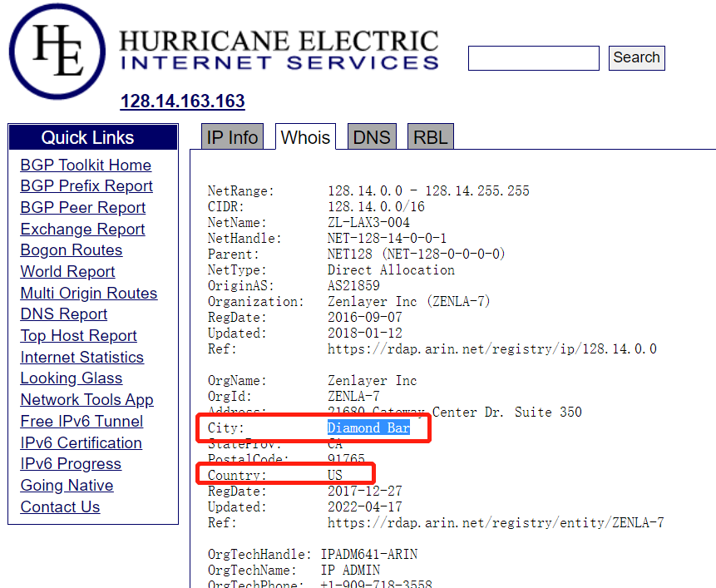Click the NetType value Direct Allocation
The height and width of the screenshot is (588, 716).
391,269
